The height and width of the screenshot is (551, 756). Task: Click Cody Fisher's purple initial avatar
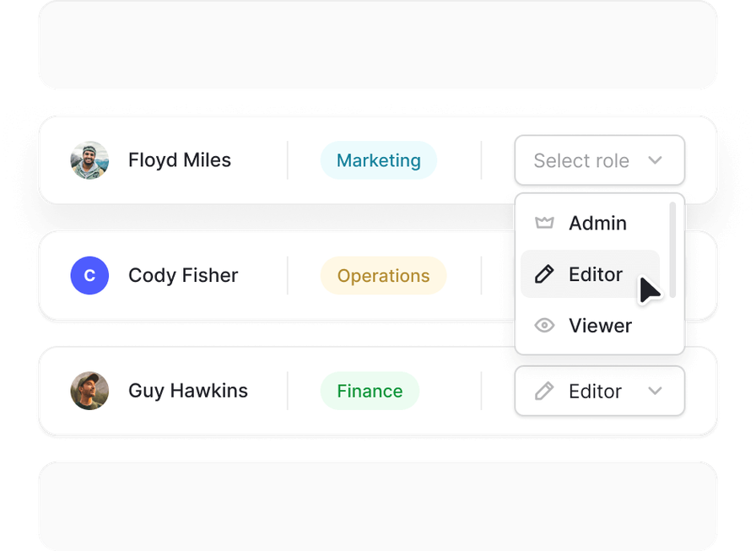click(x=89, y=276)
